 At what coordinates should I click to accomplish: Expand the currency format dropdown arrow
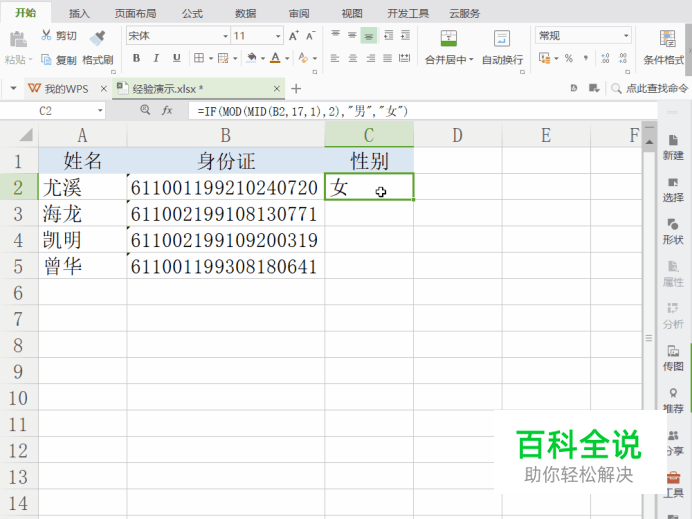556,58
